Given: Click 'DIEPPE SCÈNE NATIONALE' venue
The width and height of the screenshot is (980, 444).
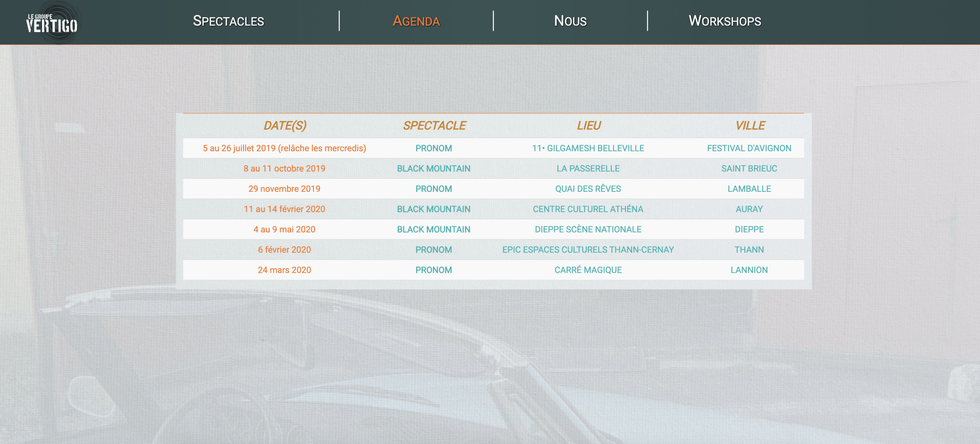Looking at the screenshot, I should tap(588, 229).
